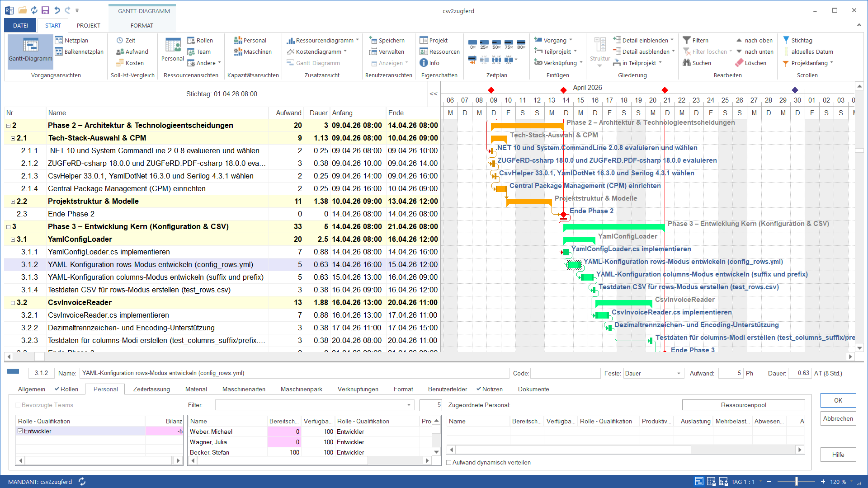Open the Personal Filter dropdown
868x488 pixels.
click(x=409, y=405)
